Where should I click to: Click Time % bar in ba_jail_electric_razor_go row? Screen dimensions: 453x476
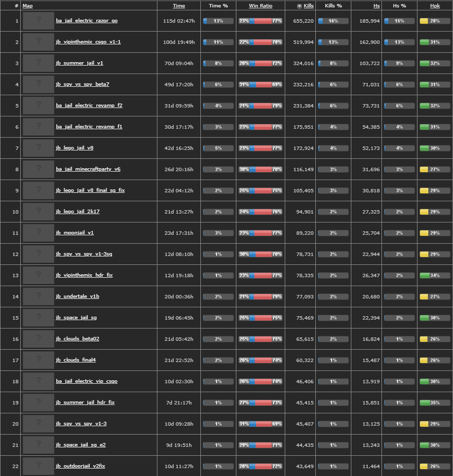[x=218, y=21]
